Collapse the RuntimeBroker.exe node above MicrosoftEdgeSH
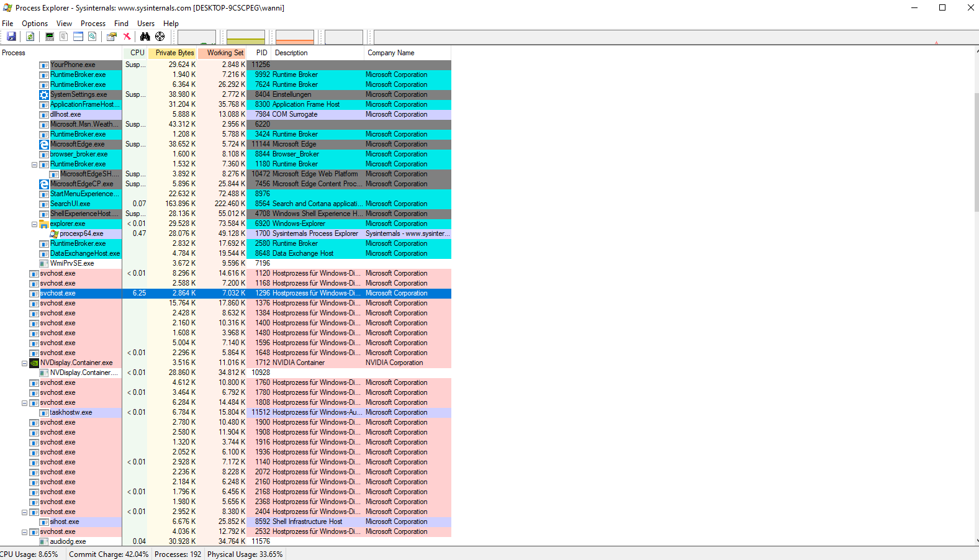Viewport: 979px width, 560px height. click(34, 165)
